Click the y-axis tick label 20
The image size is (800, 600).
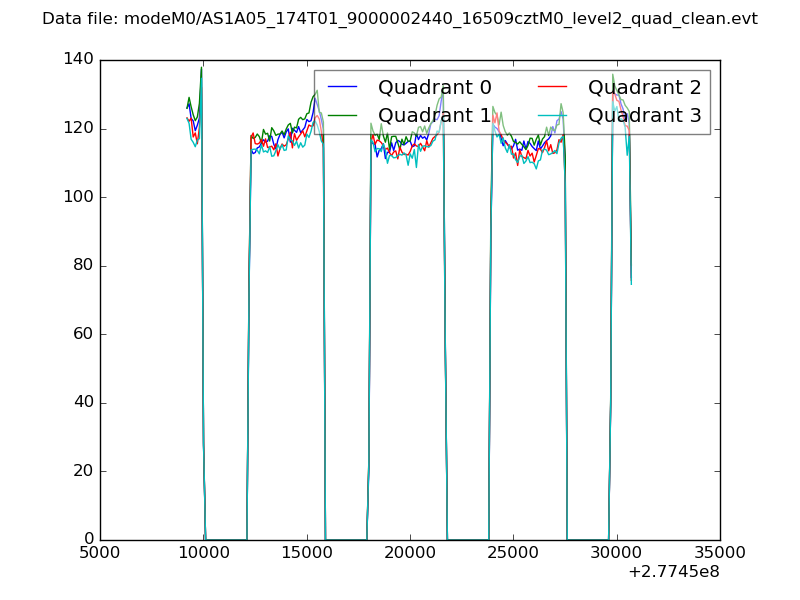pyautogui.click(x=82, y=471)
